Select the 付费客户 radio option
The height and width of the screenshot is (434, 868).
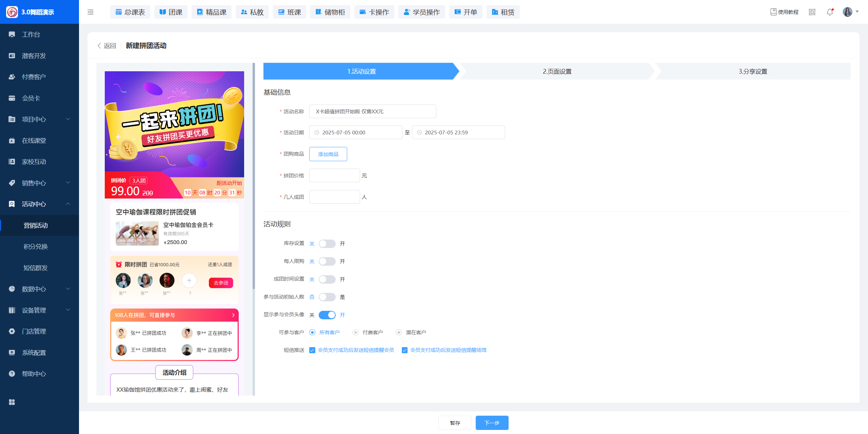click(355, 333)
